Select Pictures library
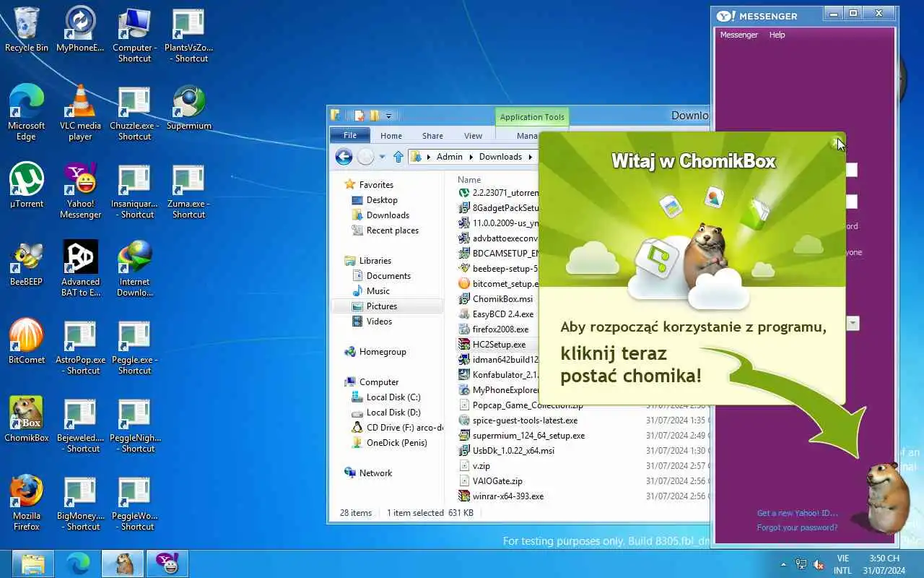 [x=388, y=306]
